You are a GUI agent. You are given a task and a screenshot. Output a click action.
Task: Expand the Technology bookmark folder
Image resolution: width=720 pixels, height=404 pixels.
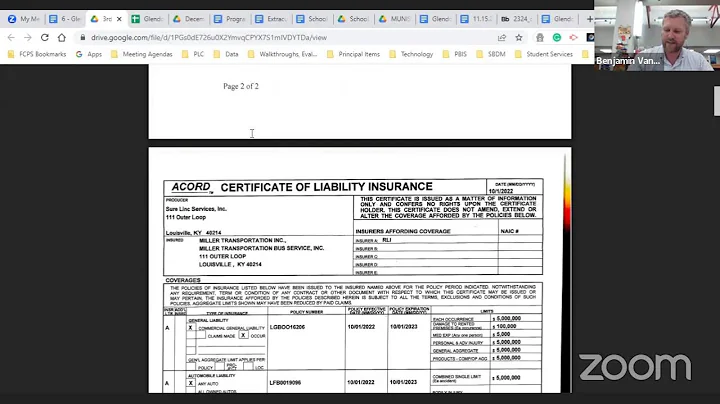click(411, 54)
